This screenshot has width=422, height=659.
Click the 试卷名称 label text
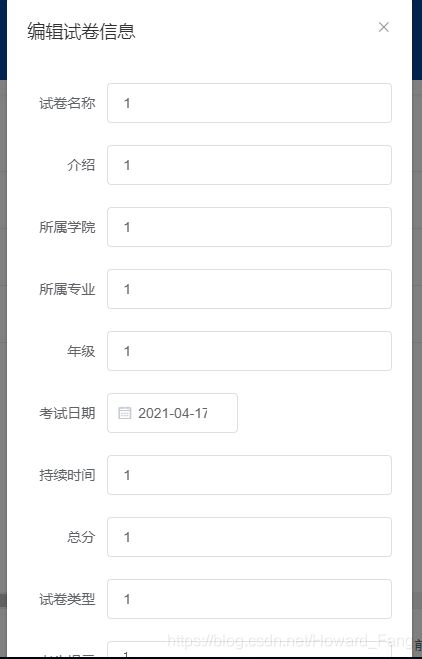pos(67,103)
